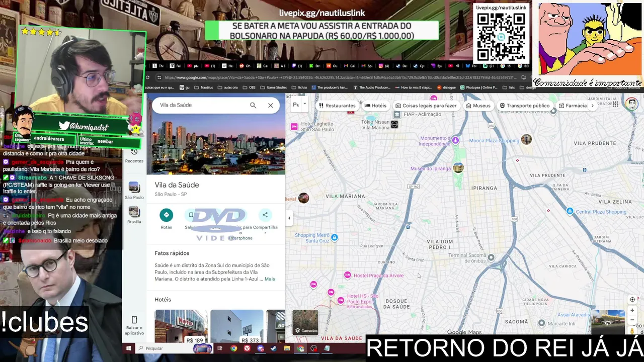Image resolution: width=644 pixels, height=362 pixels.
Task: Save the place using the bookmark icon
Action: (191, 215)
